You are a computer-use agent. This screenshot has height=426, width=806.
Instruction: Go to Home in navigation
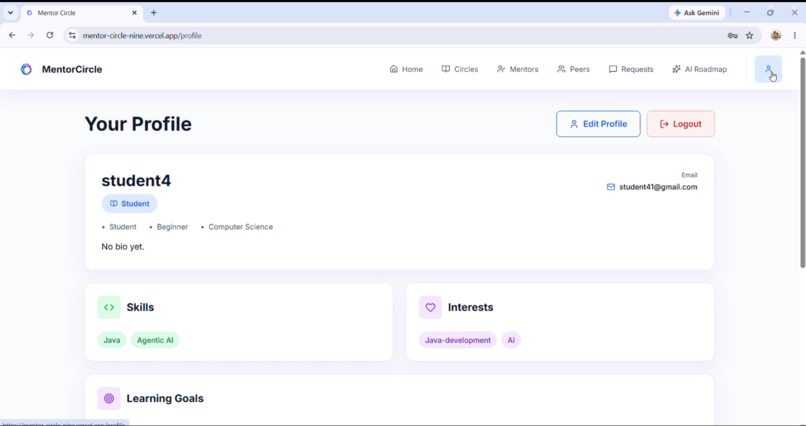tap(406, 69)
